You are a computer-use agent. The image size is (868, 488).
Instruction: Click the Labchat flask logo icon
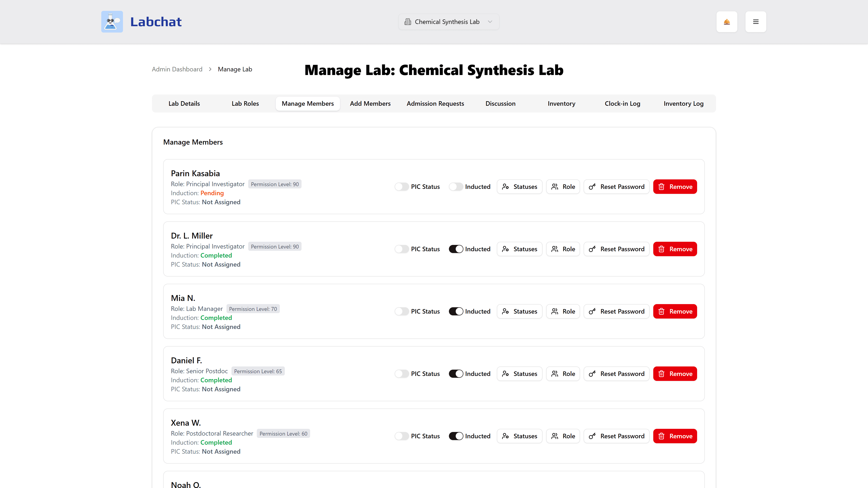pyautogui.click(x=112, y=21)
